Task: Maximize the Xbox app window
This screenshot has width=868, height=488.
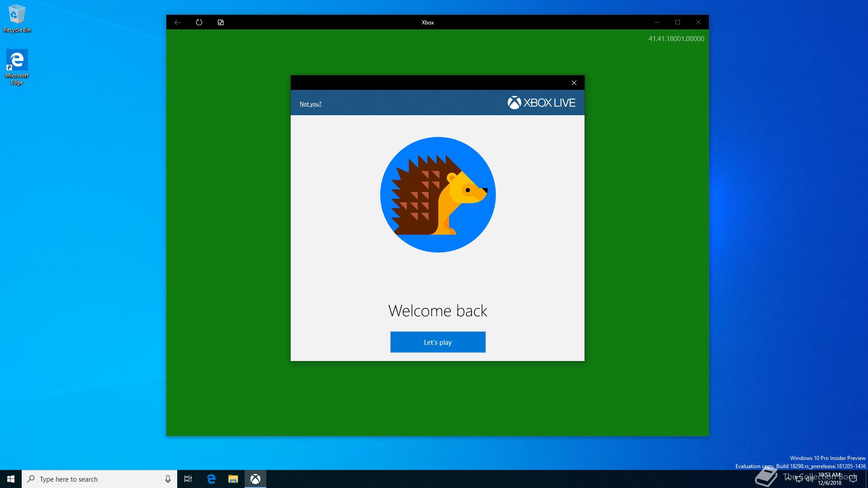Action: pos(678,22)
